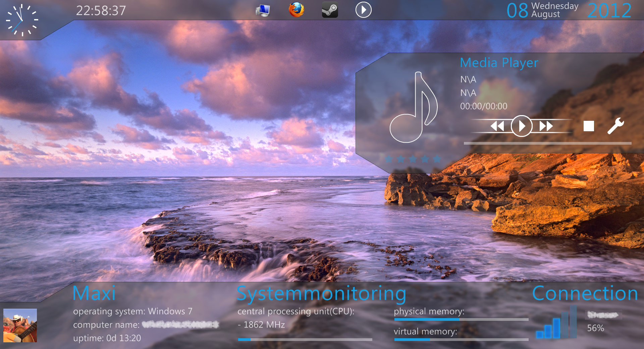Image resolution: width=644 pixels, height=349 pixels.
Task: Play the track with circular play button
Action: 521,126
